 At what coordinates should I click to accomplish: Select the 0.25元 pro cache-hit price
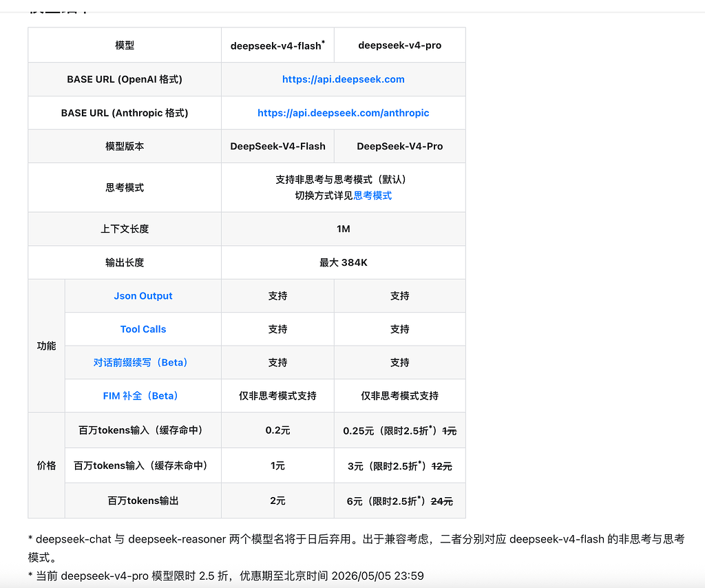click(x=358, y=430)
